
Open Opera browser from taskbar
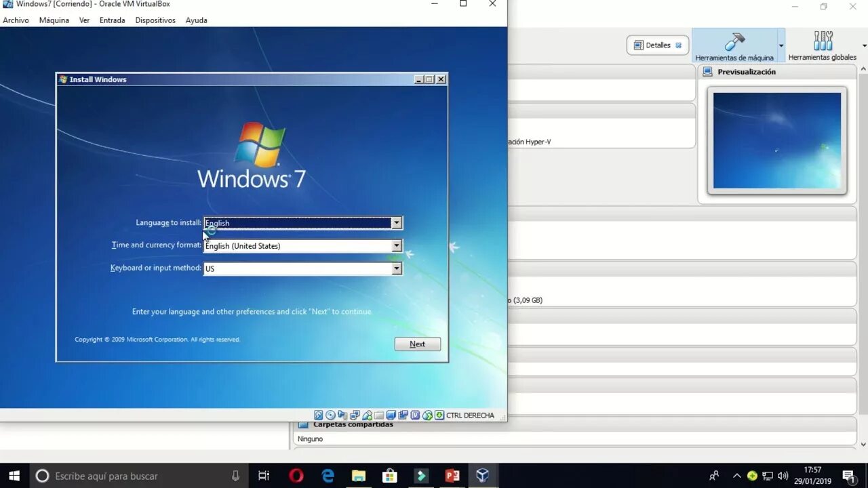[x=296, y=476]
